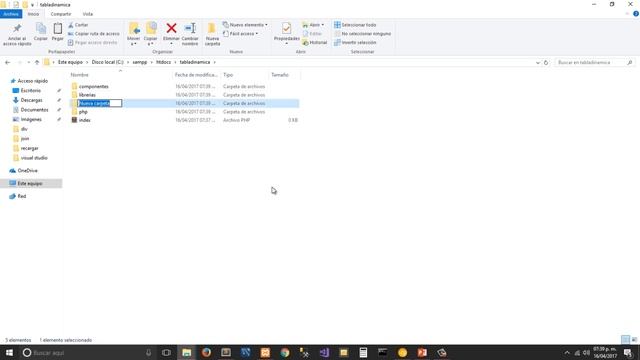Open the Nuevo elemento dropdown
The height and width of the screenshot is (360, 640).
click(245, 25)
